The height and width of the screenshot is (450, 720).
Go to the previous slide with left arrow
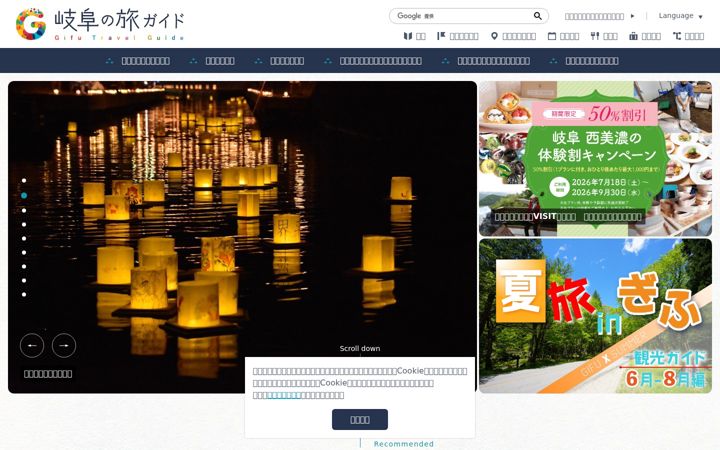pyautogui.click(x=32, y=345)
